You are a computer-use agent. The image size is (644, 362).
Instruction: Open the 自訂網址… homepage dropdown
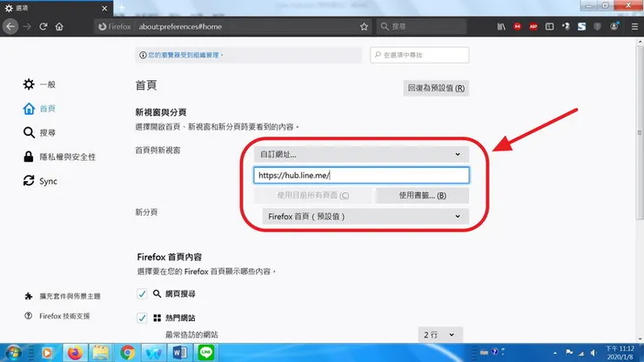coord(361,155)
